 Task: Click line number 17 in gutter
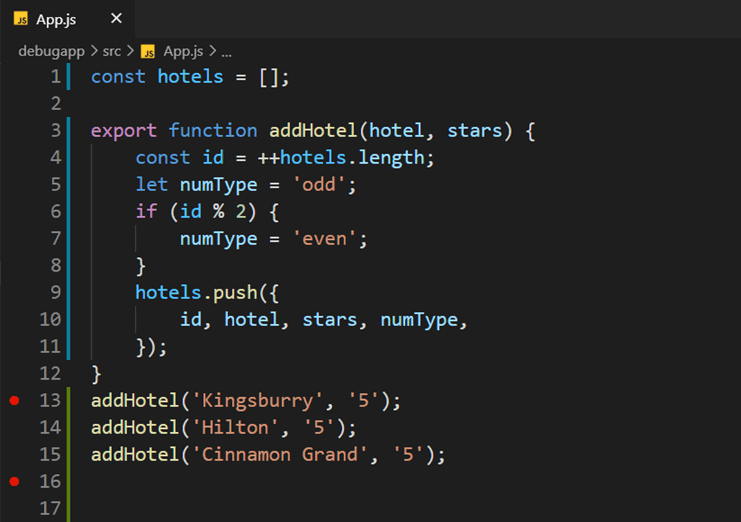pyautogui.click(x=51, y=508)
